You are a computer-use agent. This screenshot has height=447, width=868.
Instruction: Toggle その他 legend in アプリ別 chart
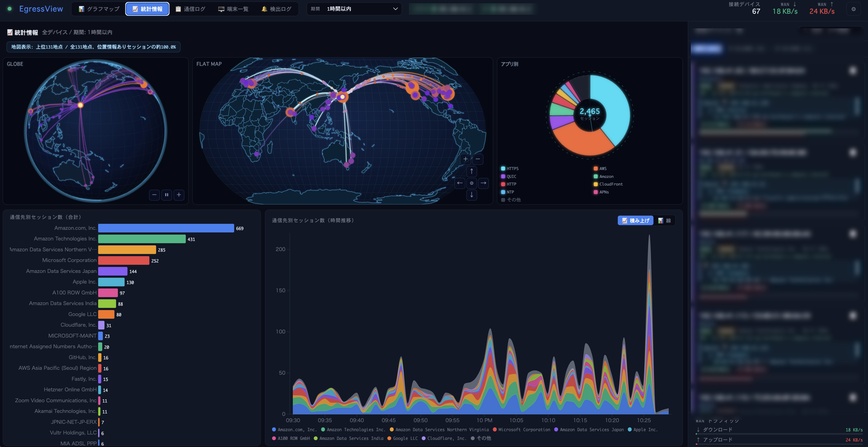[x=511, y=200]
